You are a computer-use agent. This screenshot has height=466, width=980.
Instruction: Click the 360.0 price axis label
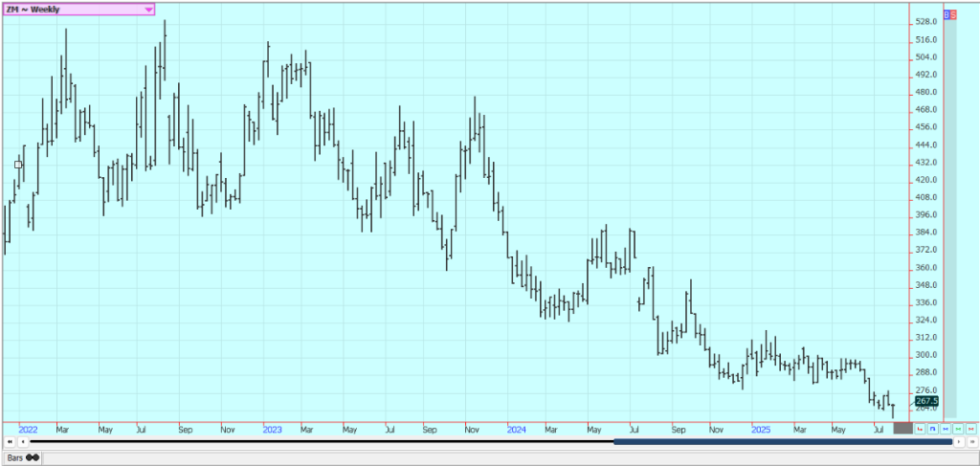(926, 267)
